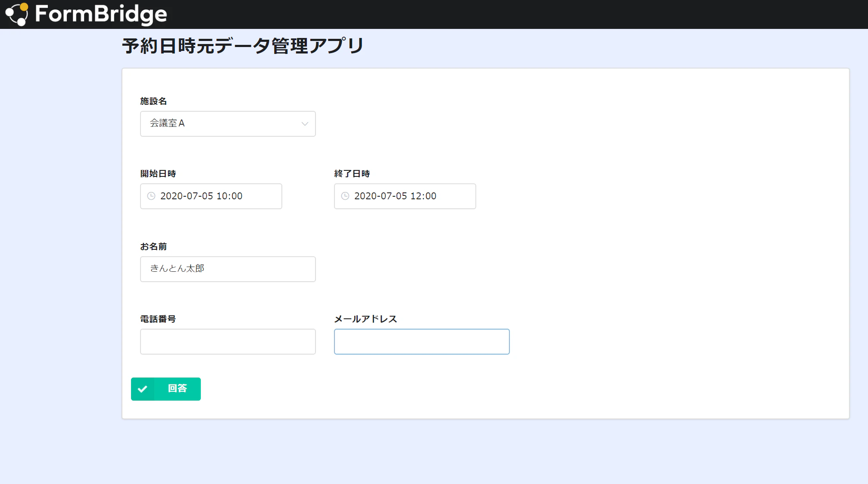This screenshot has width=868, height=484.
Task: Click the clock icon in end datetime
Action: pos(345,196)
